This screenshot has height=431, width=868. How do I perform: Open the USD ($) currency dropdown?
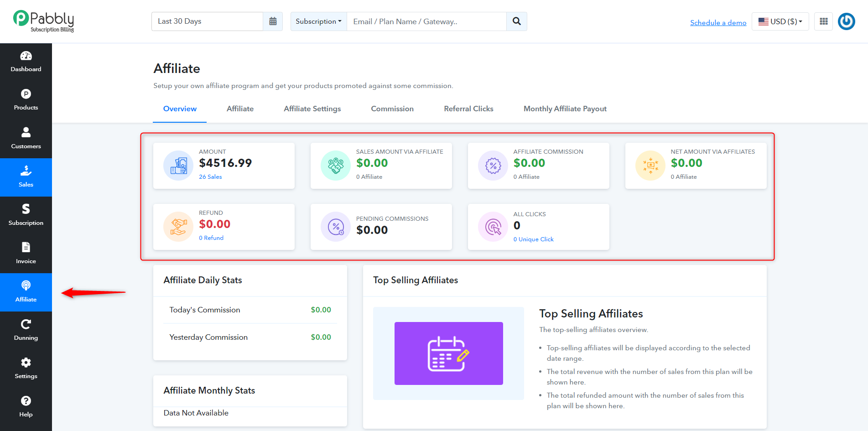click(x=780, y=21)
